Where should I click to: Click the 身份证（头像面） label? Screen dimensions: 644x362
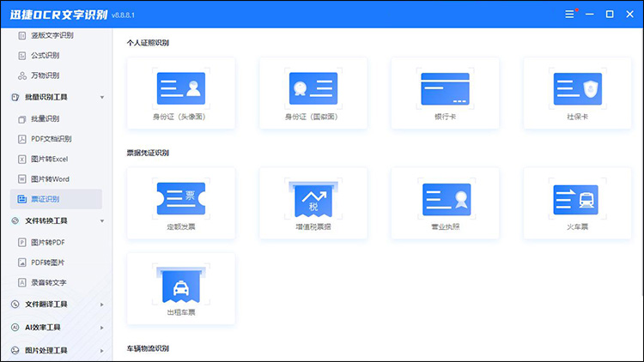point(179,117)
